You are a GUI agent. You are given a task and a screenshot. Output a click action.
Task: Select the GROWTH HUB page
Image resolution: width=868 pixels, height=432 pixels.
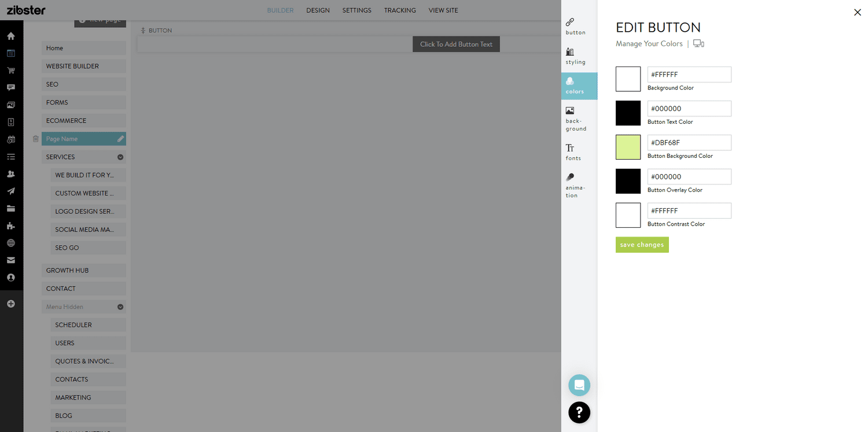point(84,270)
